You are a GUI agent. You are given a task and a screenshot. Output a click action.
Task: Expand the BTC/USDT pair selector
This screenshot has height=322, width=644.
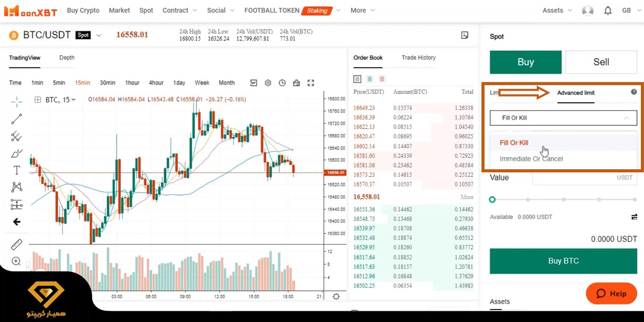point(99,35)
